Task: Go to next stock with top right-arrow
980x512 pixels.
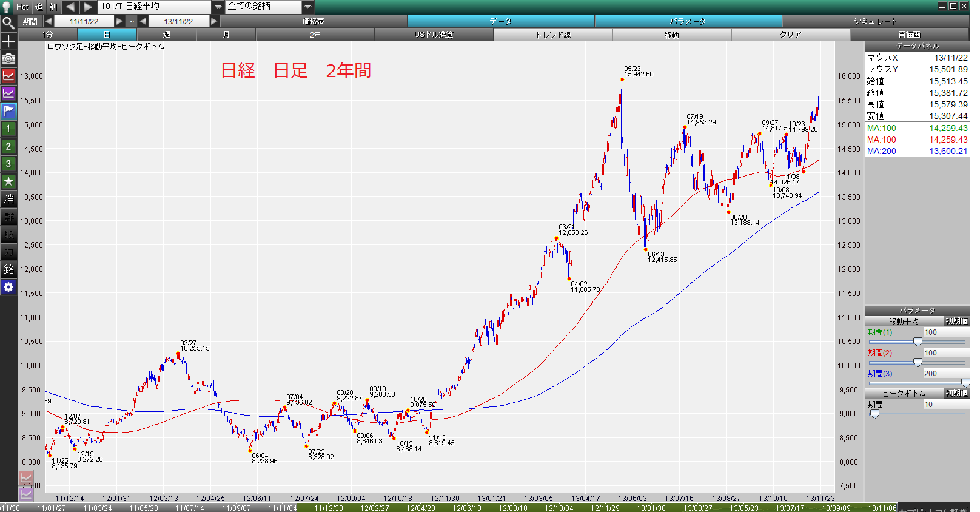Action: (x=88, y=7)
